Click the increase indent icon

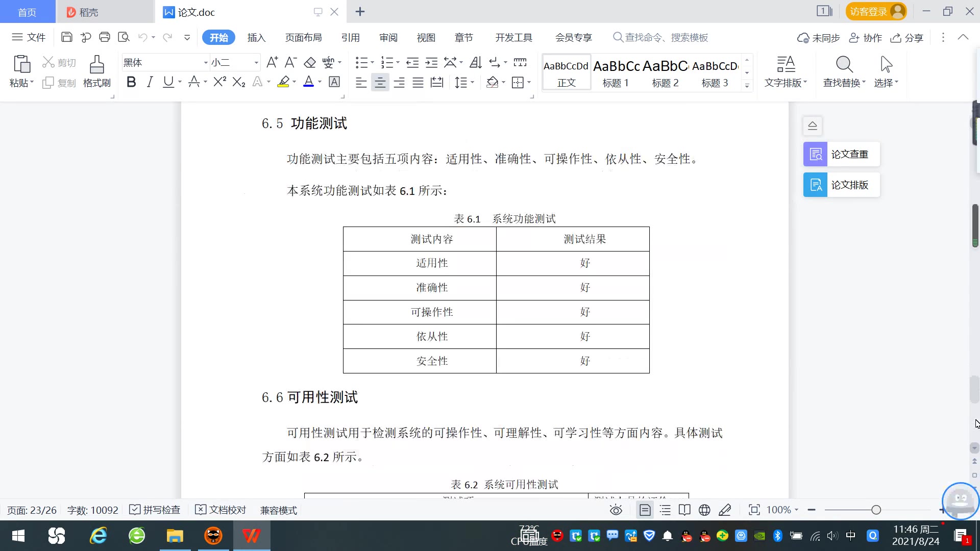point(432,63)
